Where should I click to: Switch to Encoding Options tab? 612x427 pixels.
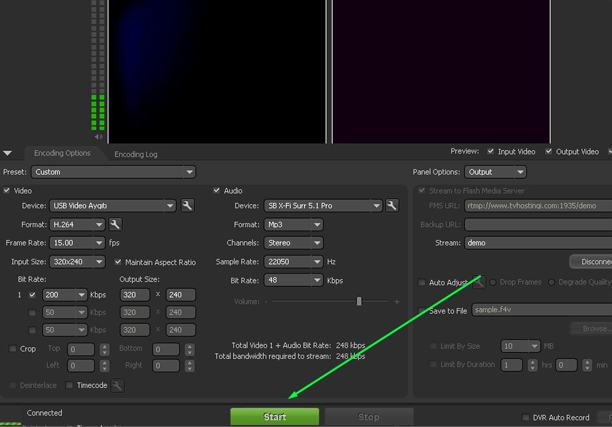[x=62, y=153]
